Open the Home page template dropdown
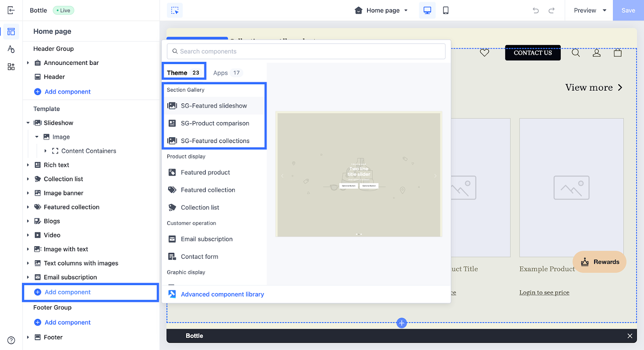 pos(382,10)
